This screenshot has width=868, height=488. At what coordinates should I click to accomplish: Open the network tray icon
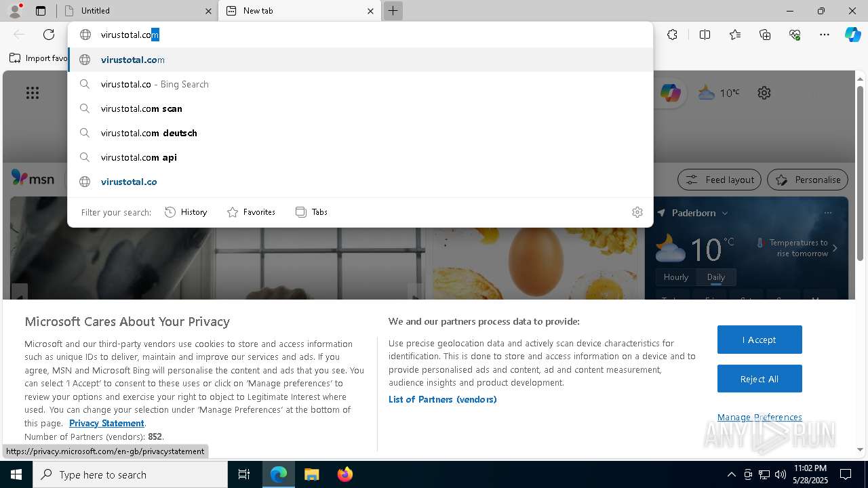pos(764,474)
